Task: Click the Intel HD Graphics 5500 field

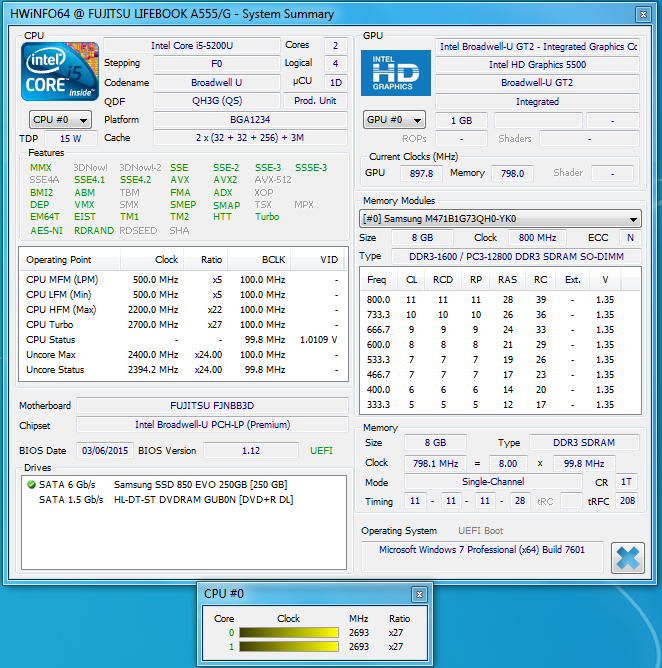Action: 537,65
